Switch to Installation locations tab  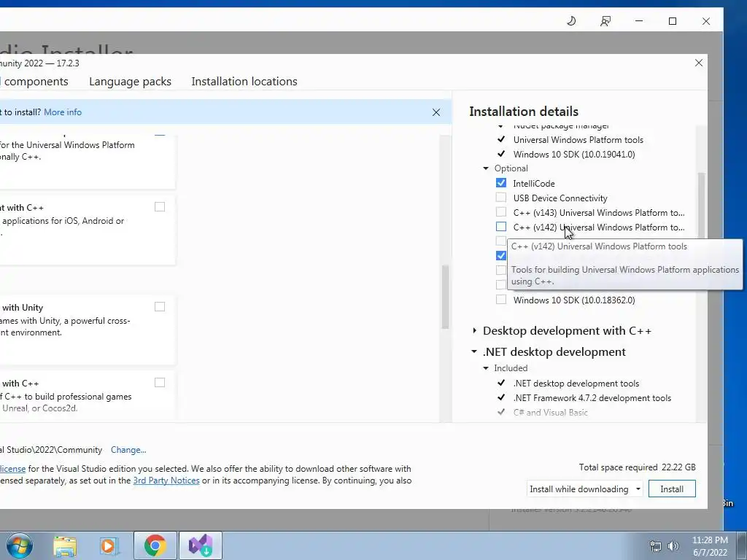pyautogui.click(x=244, y=82)
